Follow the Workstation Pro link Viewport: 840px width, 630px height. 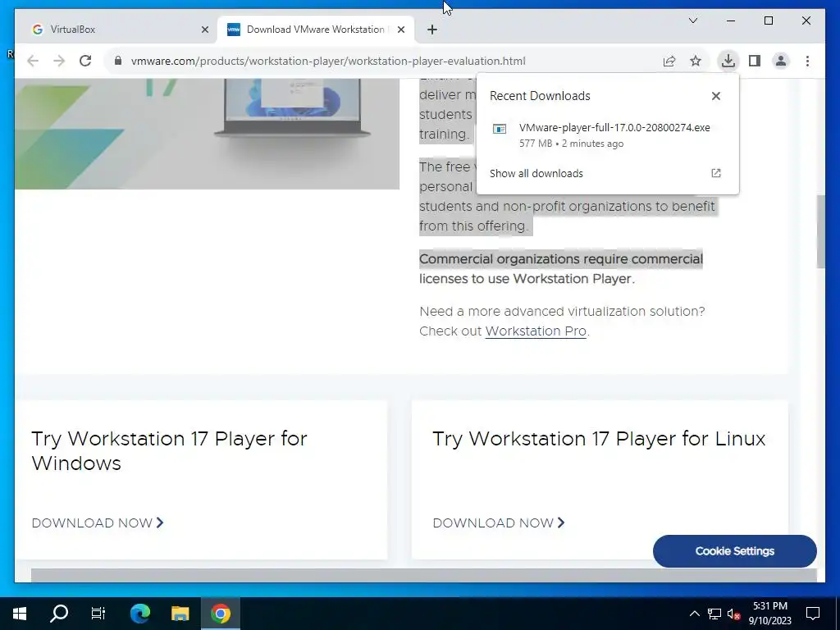pyautogui.click(x=536, y=331)
